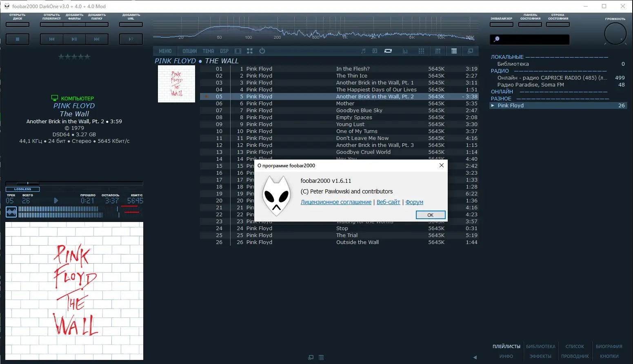Click the music note icon
This screenshot has height=364, width=633.
(x=363, y=51)
